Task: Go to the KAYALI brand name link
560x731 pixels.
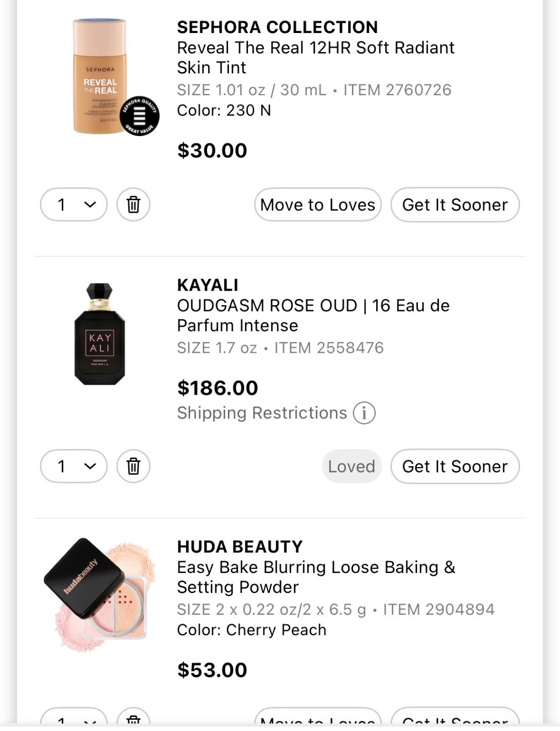Action: 208,285
